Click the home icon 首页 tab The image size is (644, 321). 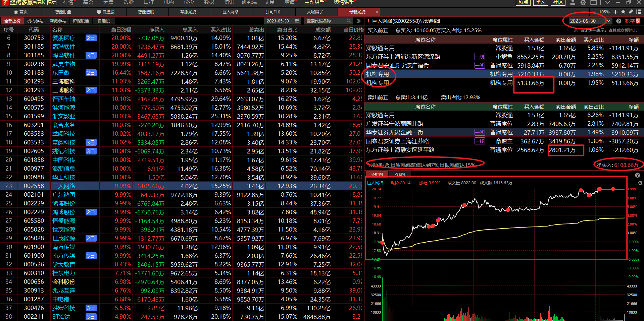(21, 12)
